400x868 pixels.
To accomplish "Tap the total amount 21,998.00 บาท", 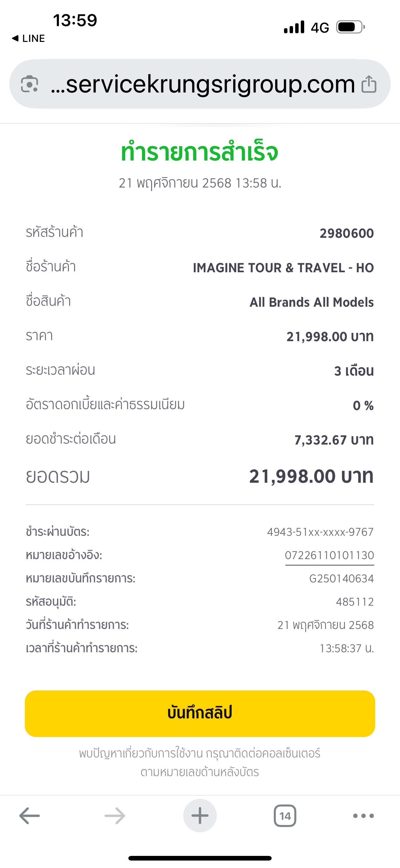I will pos(311,477).
